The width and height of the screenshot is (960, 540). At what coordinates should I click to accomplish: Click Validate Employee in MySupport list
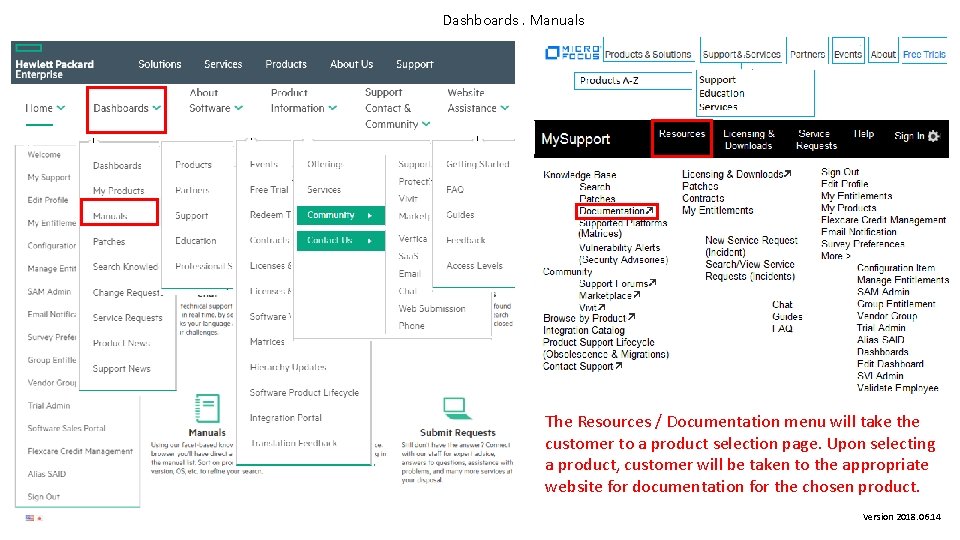tap(898, 388)
